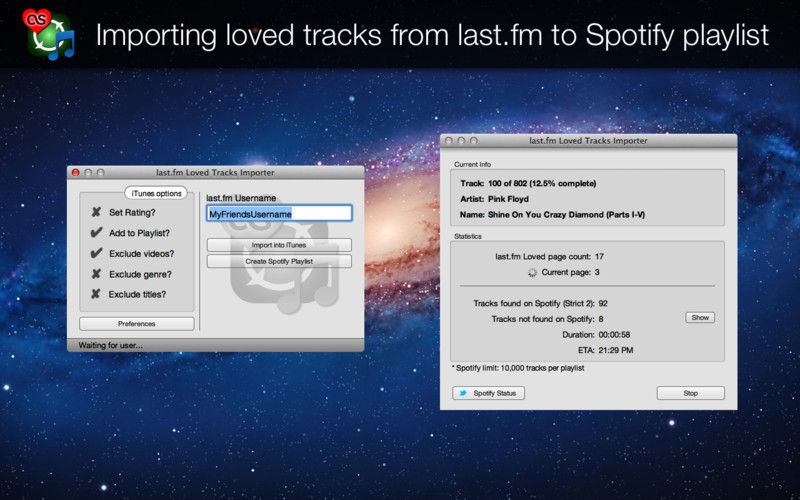The height and width of the screenshot is (500, 800).
Task: Toggle the Set Rating? option
Action: [96, 212]
